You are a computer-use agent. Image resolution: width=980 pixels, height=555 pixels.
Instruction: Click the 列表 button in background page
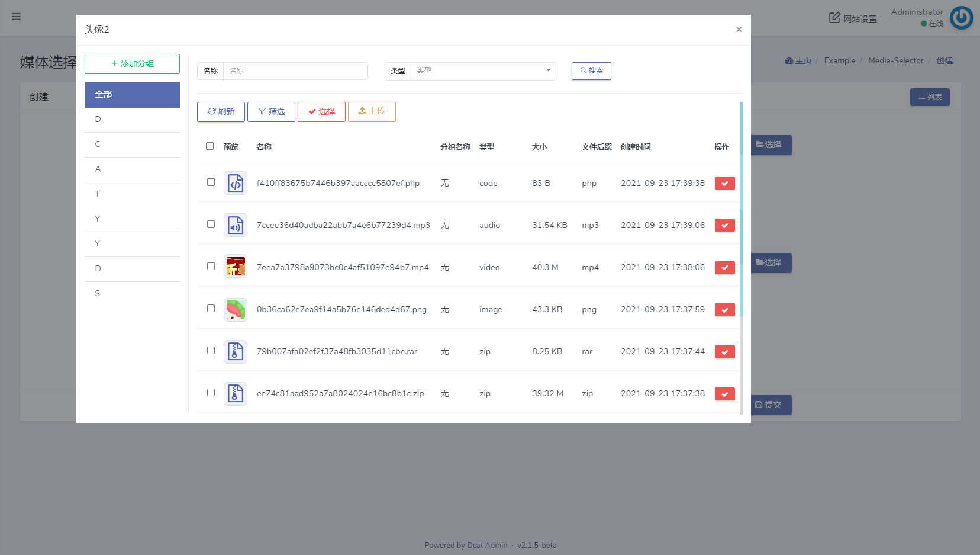(x=930, y=97)
